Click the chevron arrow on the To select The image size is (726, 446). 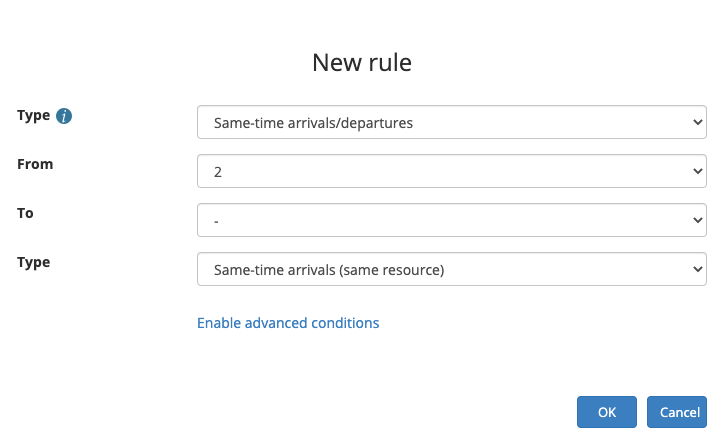coord(698,220)
